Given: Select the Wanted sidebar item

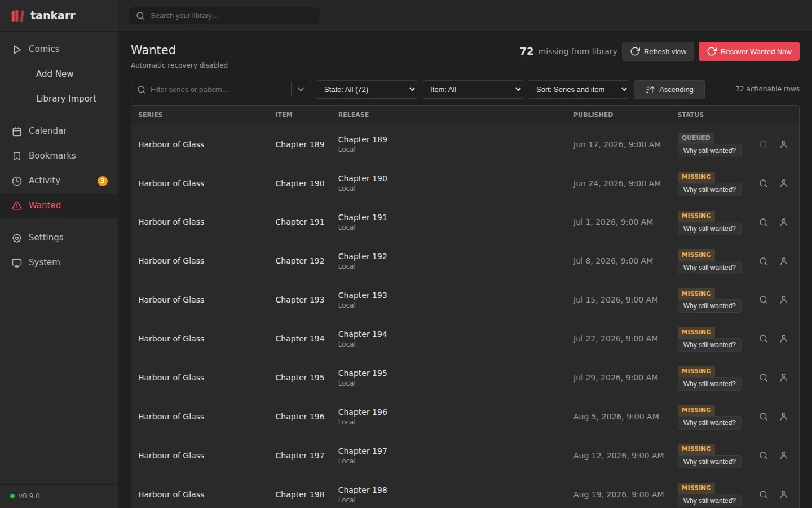Looking at the screenshot, I should tap(59, 205).
